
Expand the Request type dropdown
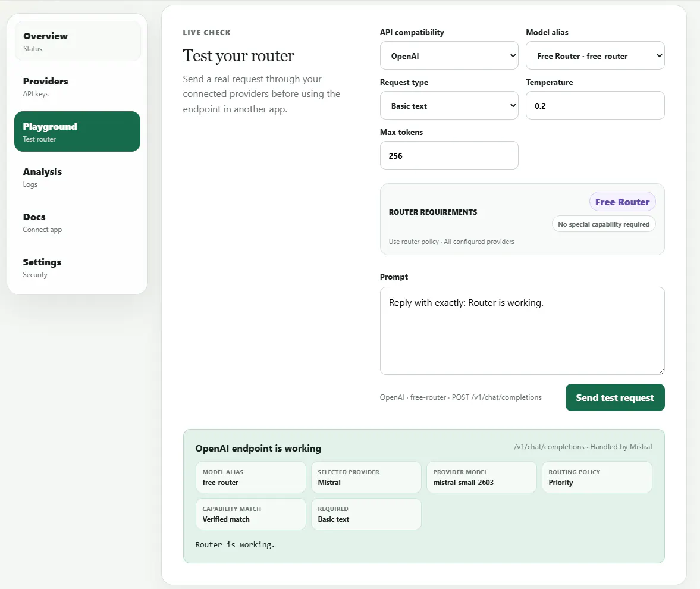click(x=449, y=105)
